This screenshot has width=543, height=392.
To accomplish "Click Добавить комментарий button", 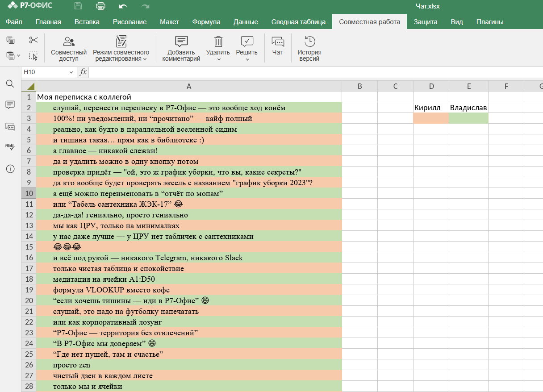I will tap(181, 49).
